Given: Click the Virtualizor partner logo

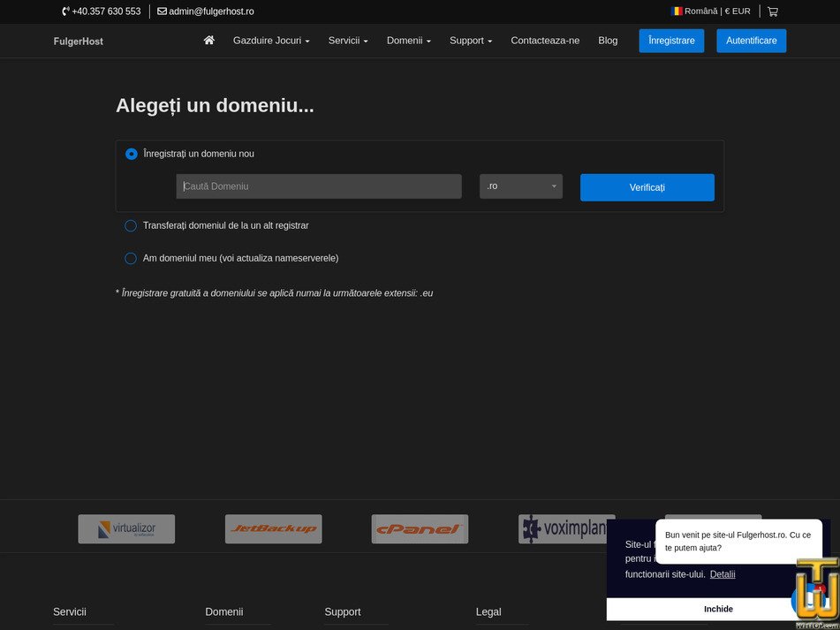Looking at the screenshot, I should click(125, 528).
